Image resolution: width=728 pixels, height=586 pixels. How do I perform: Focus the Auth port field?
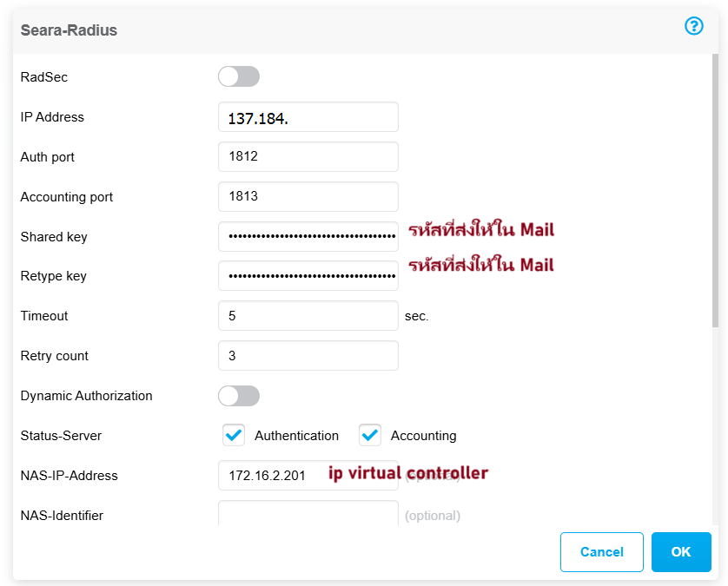(x=308, y=157)
